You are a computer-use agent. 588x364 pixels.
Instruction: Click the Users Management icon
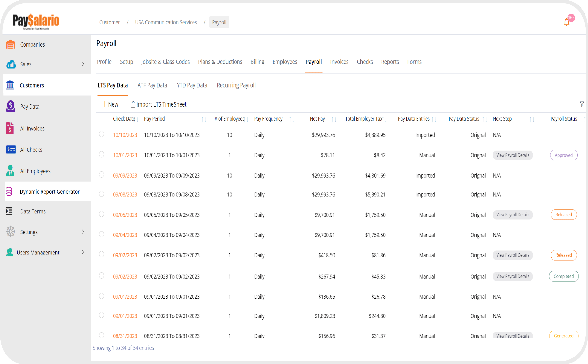10,252
